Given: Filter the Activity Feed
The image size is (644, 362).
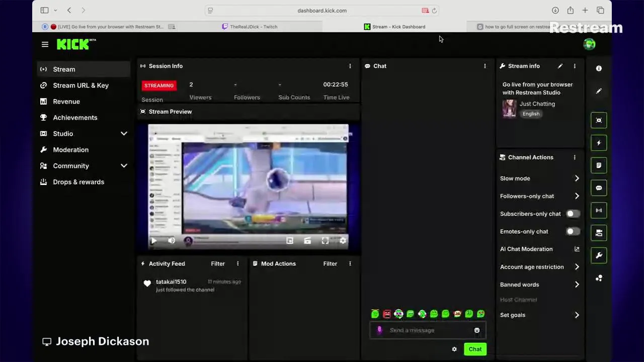Looking at the screenshot, I should click(218, 263).
